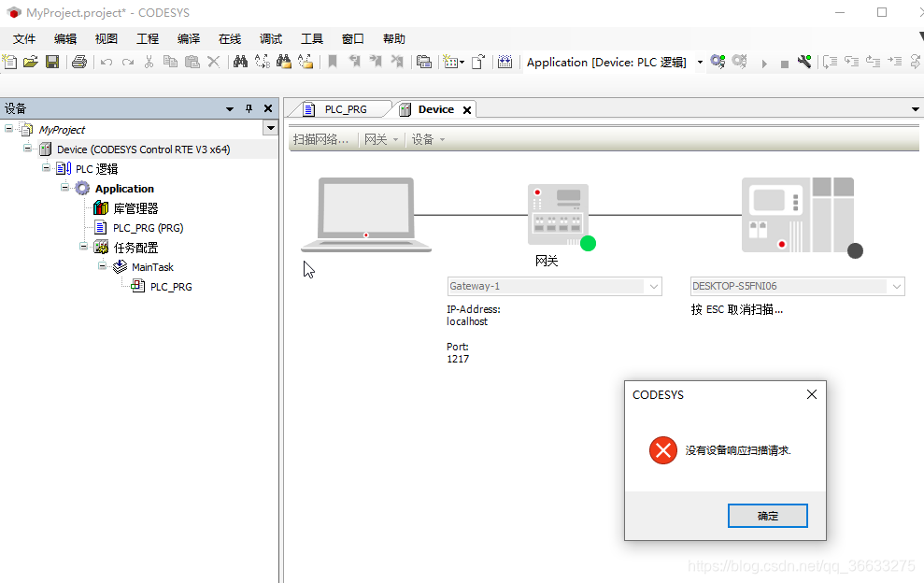Open the MyProject tree dropdown arrow
Image resolution: width=924 pixels, height=583 pixels.
click(x=271, y=128)
